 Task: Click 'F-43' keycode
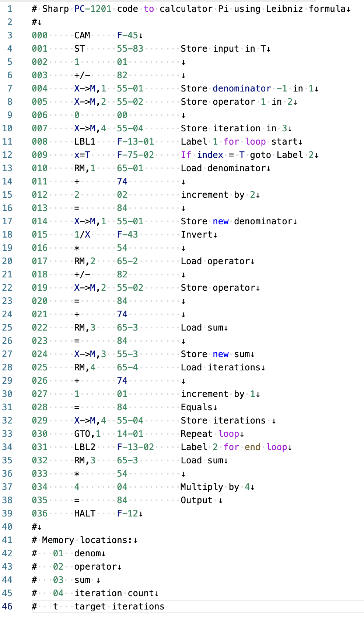127,235
